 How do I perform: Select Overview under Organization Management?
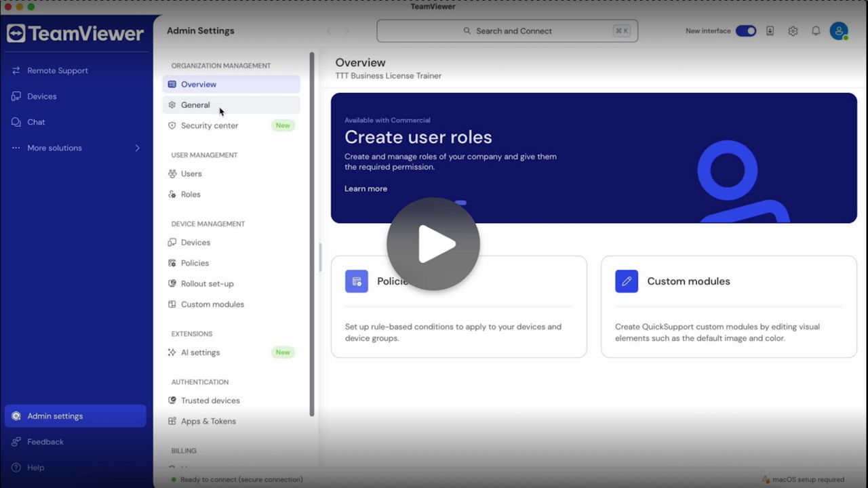click(231, 84)
